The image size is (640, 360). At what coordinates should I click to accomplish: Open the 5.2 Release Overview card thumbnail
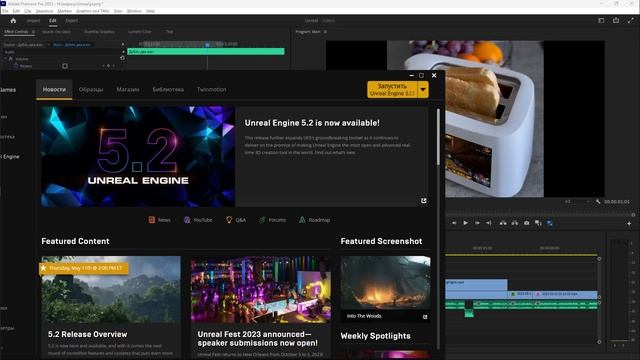coord(111,290)
